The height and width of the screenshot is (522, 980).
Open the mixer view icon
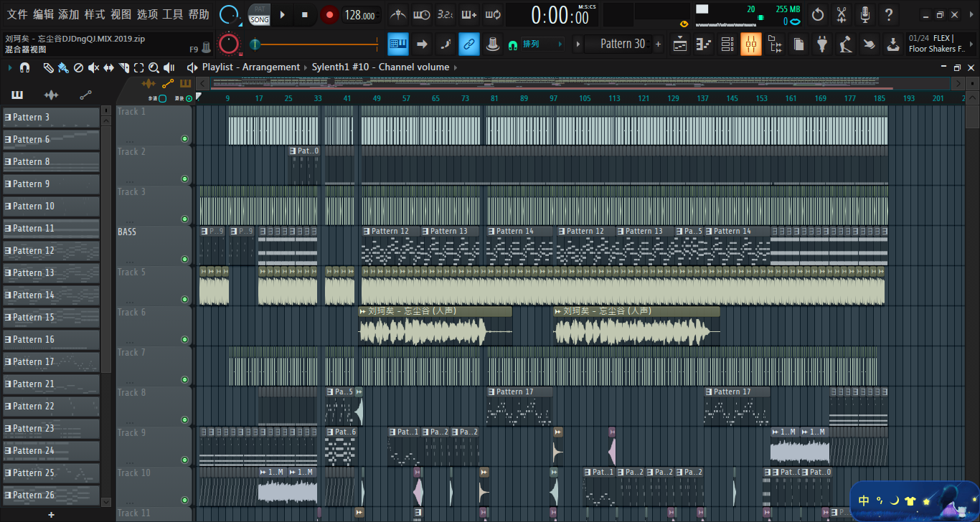(x=750, y=44)
